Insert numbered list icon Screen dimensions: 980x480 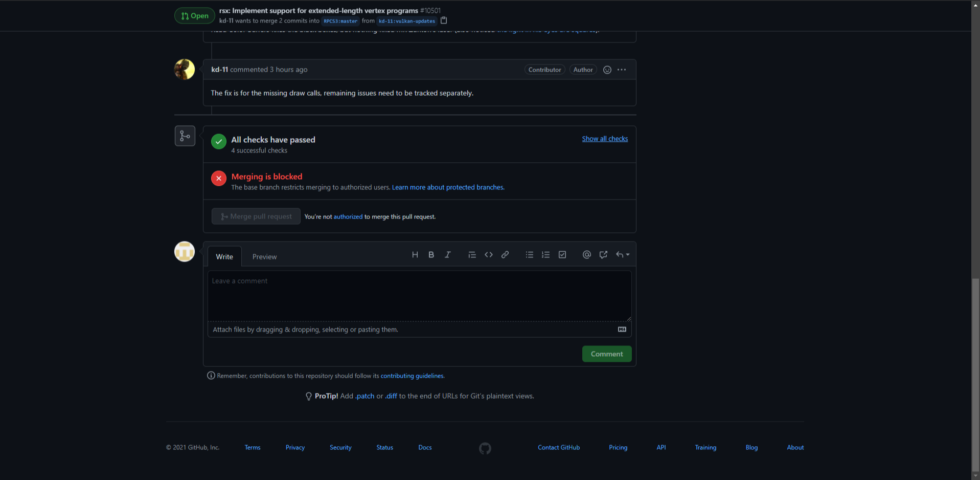tap(546, 255)
